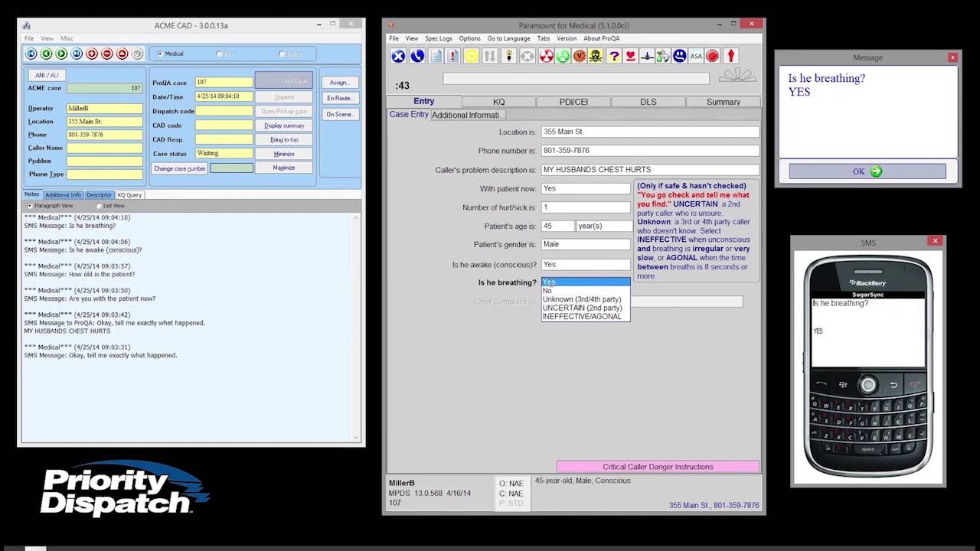
Task: Select highlighted Yes option in breathing dropdown
Action: pyautogui.click(x=586, y=282)
